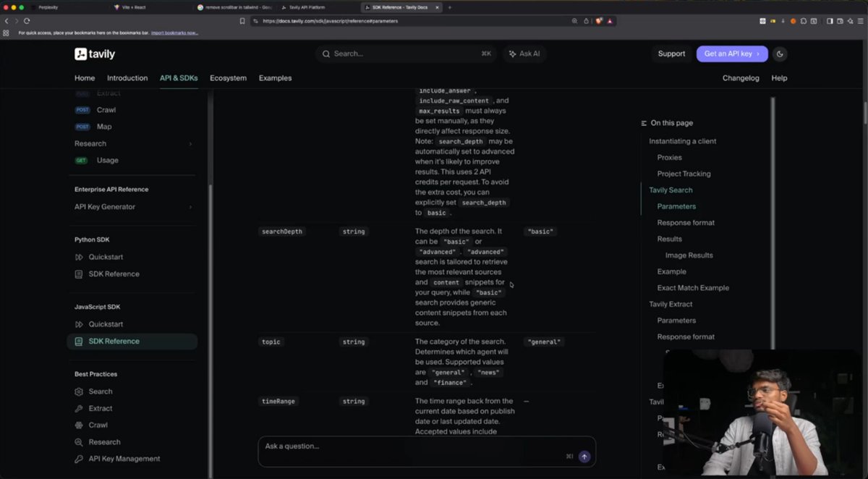868x479 pixels.
Task: Open a new browser tab
Action: pos(450,7)
